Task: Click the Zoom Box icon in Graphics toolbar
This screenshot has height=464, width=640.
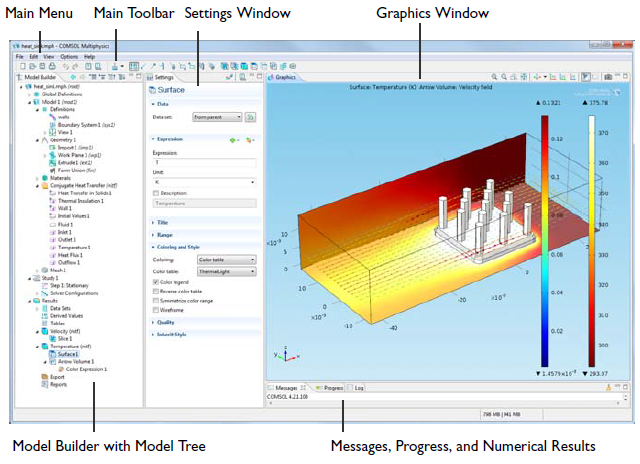Action: (x=514, y=77)
